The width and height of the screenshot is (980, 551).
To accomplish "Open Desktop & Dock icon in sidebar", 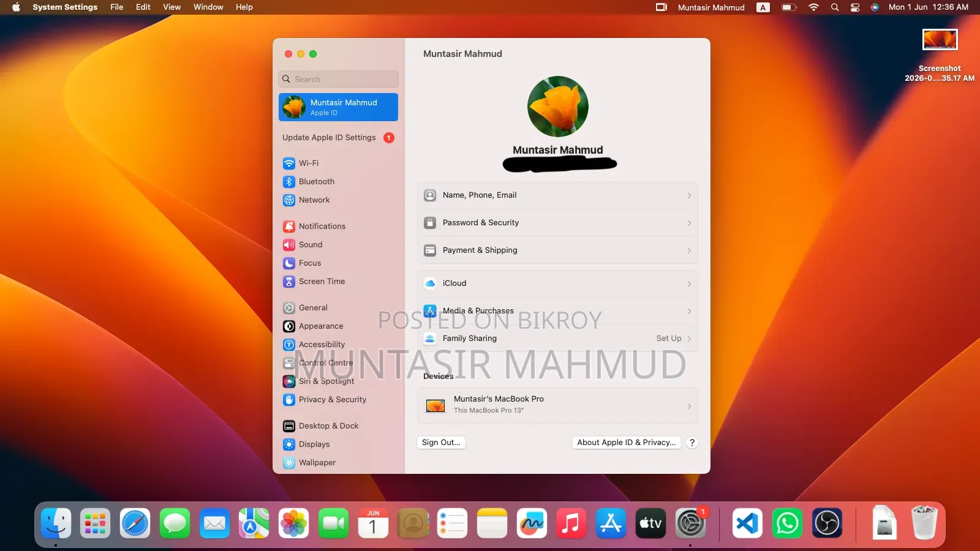I will coord(289,426).
